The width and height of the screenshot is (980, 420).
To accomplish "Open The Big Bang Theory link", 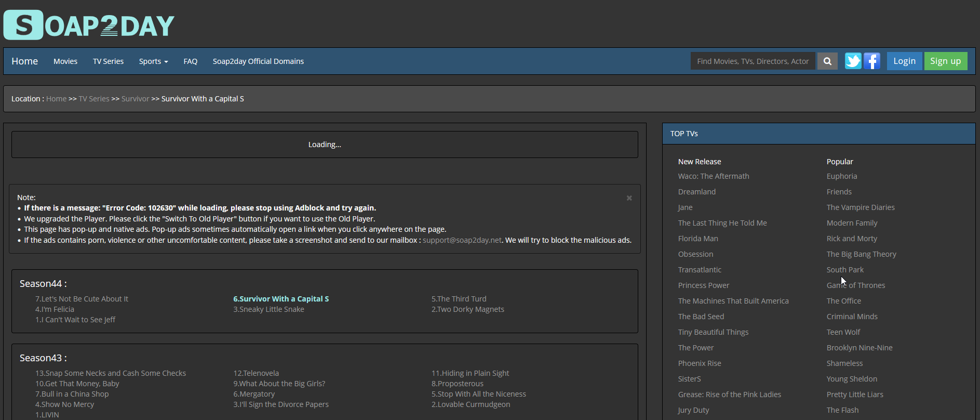I will click(x=862, y=254).
